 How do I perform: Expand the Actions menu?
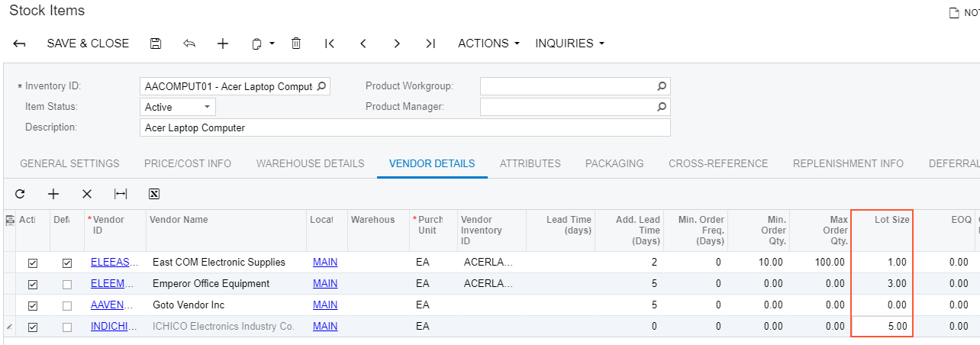488,44
